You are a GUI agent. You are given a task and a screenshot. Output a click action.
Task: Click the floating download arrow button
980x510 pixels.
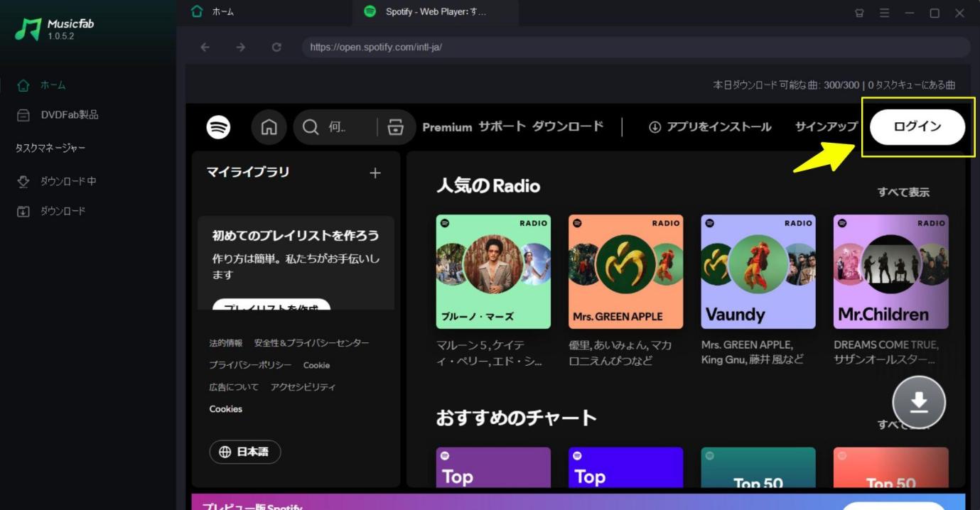(919, 402)
